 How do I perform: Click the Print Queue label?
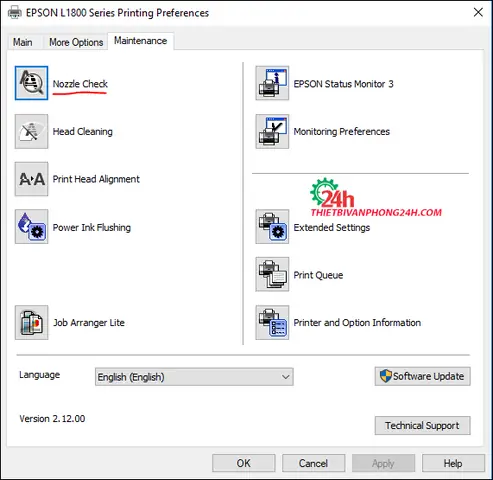(318, 275)
